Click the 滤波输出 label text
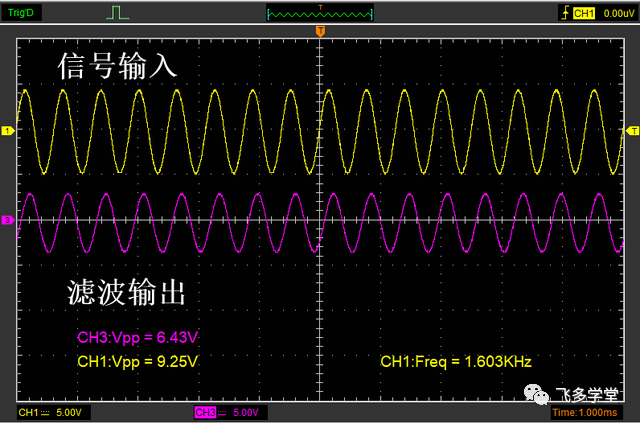Screen dimensions: 640x424 [126, 292]
